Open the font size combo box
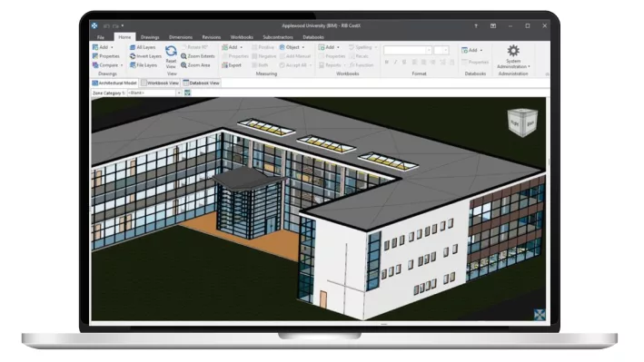The image size is (644, 362). point(441,50)
